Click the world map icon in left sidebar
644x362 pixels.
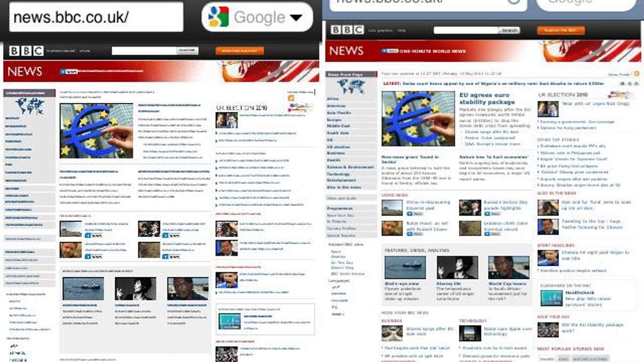coord(30,106)
